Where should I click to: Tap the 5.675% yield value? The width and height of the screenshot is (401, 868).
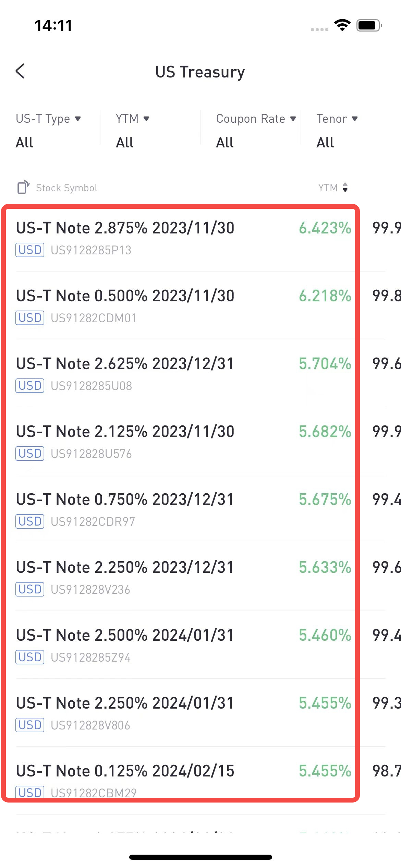(x=325, y=499)
